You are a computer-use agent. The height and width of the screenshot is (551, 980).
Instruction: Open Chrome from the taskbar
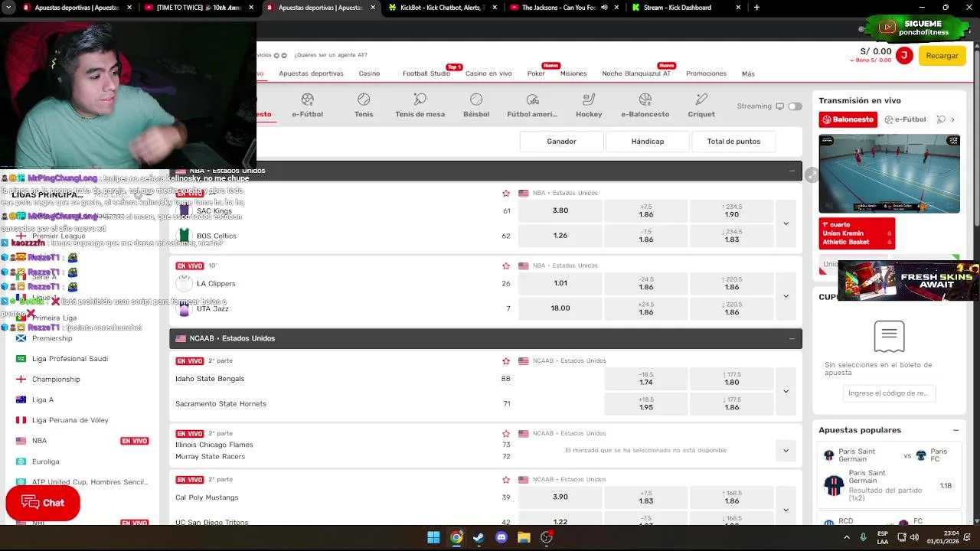pos(456,537)
